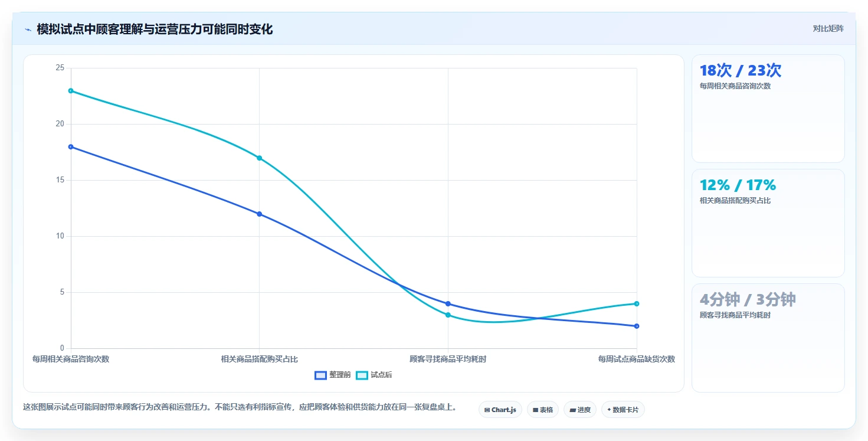Click the y-axis tick label 15
The width and height of the screenshot is (868, 441).
coord(60,180)
